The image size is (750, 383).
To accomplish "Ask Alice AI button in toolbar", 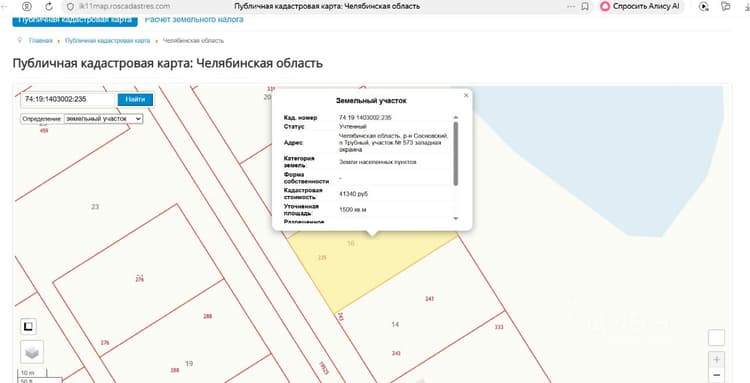I will point(641,6).
